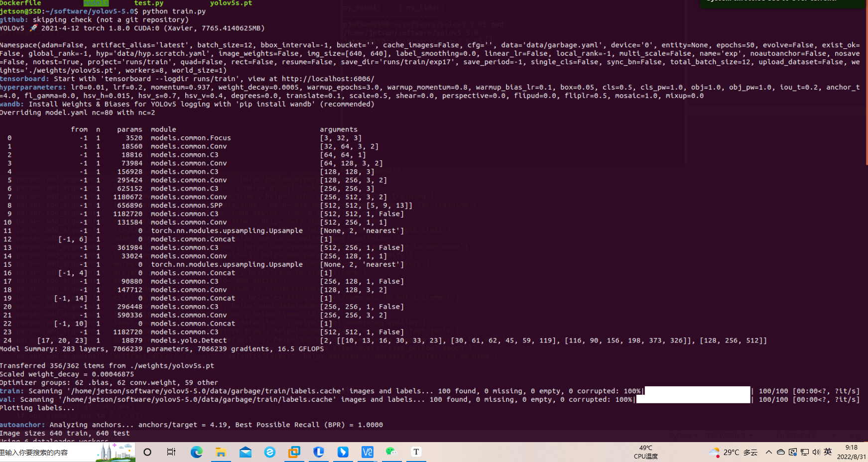Open the blue e browser icon
This screenshot has height=462, width=868.
pyautogui.click(x=270, y=452)
